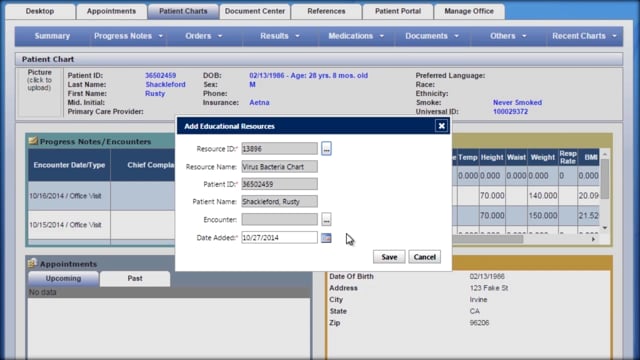Open the Document Center tab

255,11
